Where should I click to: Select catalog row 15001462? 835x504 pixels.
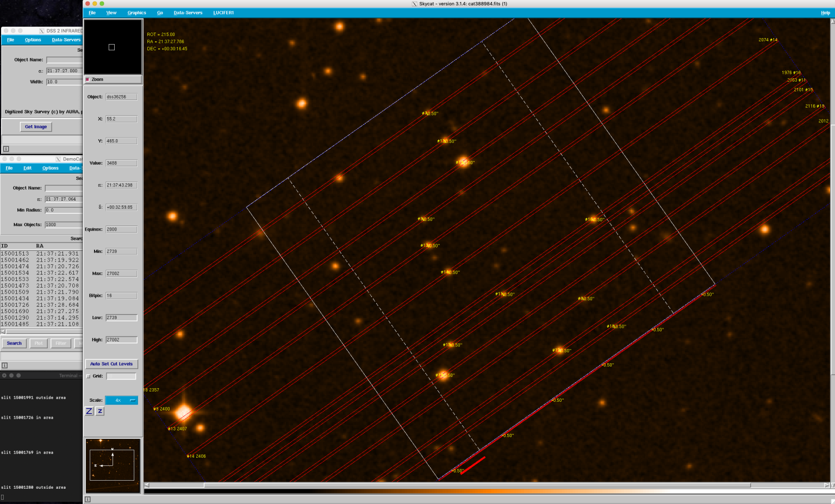41,260
